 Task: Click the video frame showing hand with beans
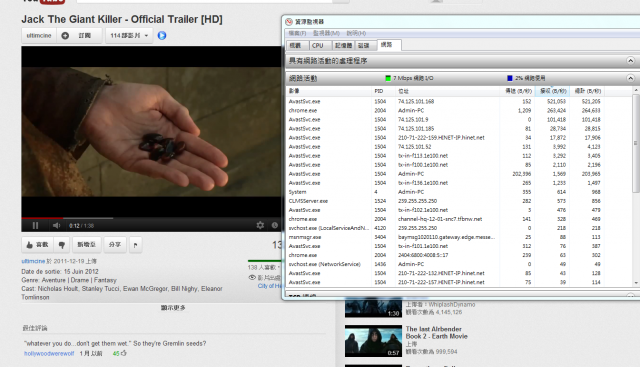(x=151, y=131)
